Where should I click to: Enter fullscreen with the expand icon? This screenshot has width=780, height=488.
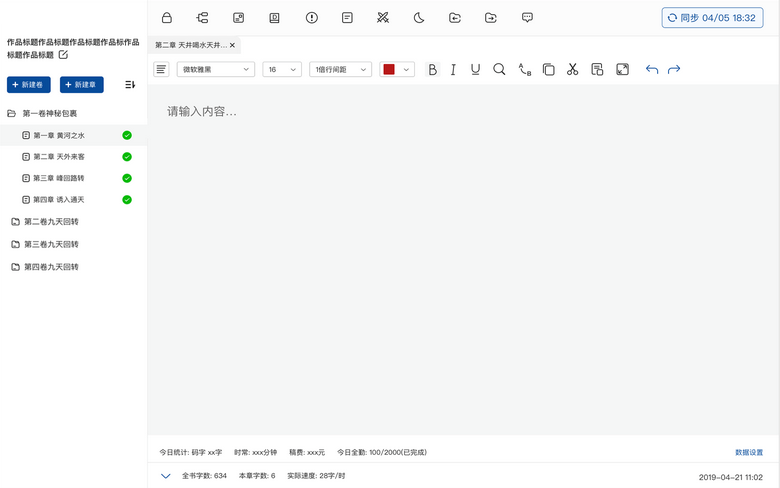click(x=622, y=69)
